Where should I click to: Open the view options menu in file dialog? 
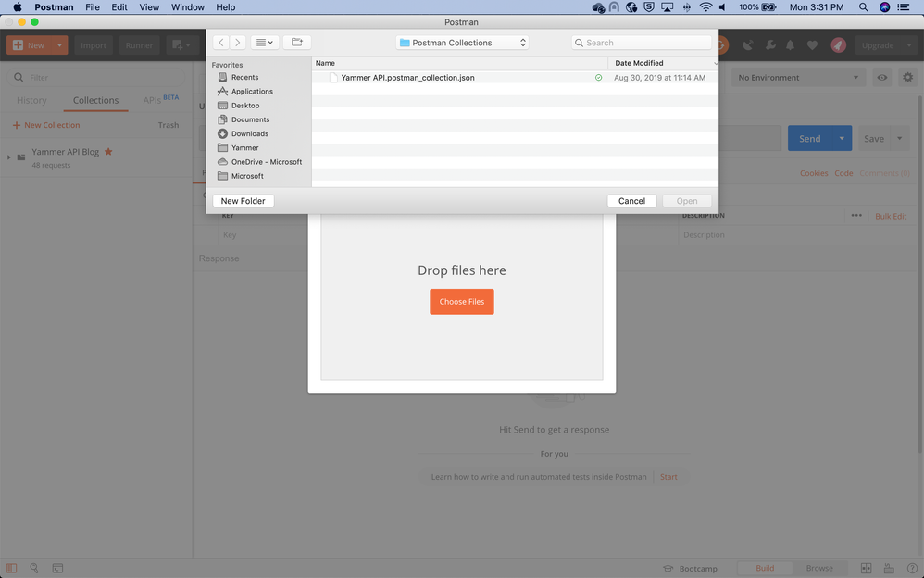tap(265, 43)
